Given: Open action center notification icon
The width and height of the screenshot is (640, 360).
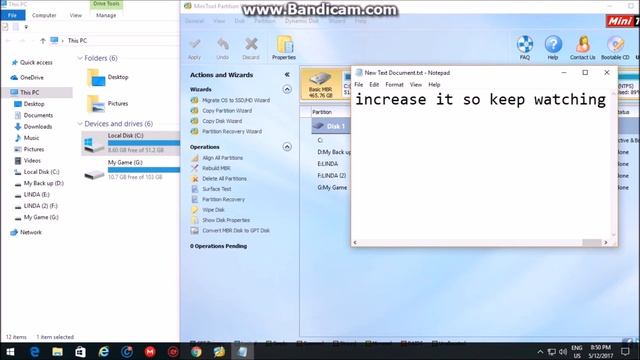Looking at the screenshot, I should (x=625, y=351).
